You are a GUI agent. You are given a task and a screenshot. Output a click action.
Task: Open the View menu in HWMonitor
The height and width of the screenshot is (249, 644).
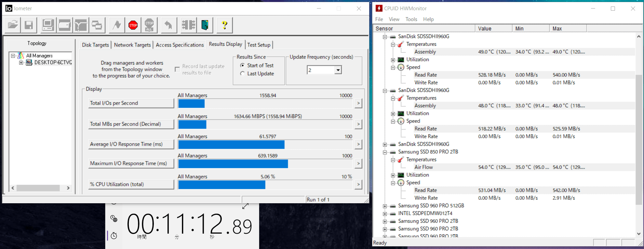pos(394,19)
